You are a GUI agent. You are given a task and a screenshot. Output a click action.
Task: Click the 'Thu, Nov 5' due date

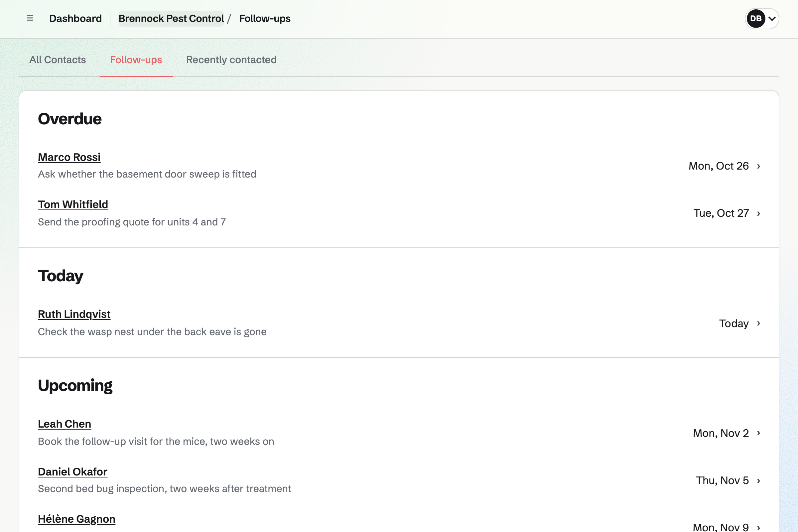tap(722, 480)
